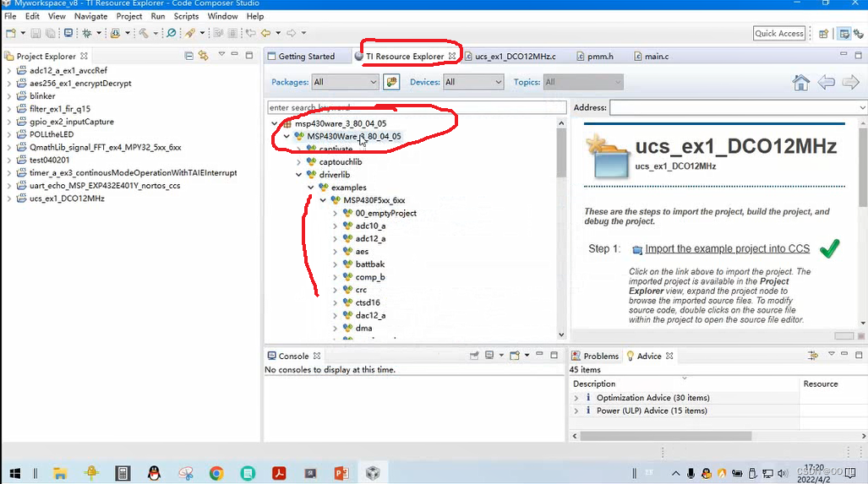Collapse the msp430ware_3_80_04_05 root node
Viewport: 868px width, 484px height.
click(x=274, y=123)
